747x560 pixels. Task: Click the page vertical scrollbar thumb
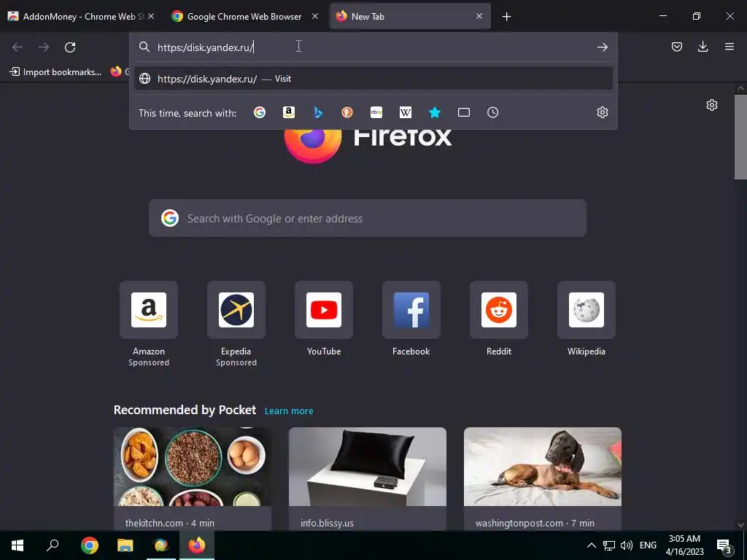pos(740,137)
